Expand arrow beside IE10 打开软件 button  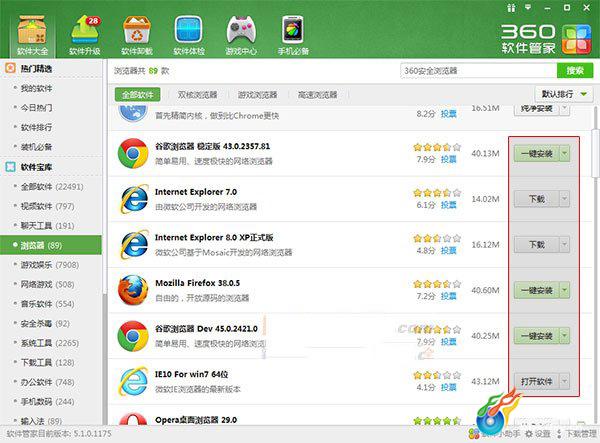[564, 381]
